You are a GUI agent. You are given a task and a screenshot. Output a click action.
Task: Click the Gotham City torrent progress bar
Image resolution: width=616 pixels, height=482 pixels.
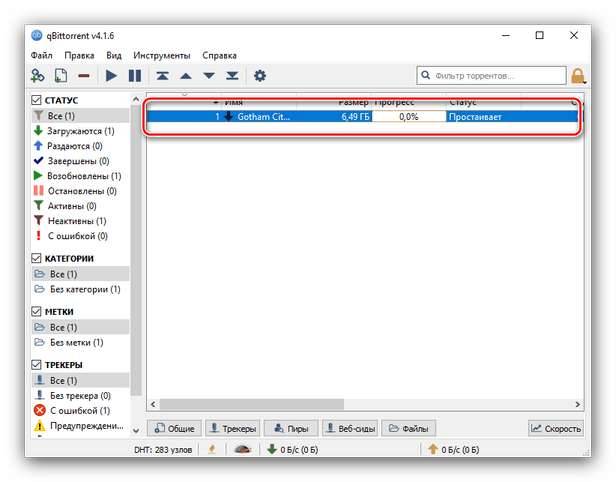point(409,117)
